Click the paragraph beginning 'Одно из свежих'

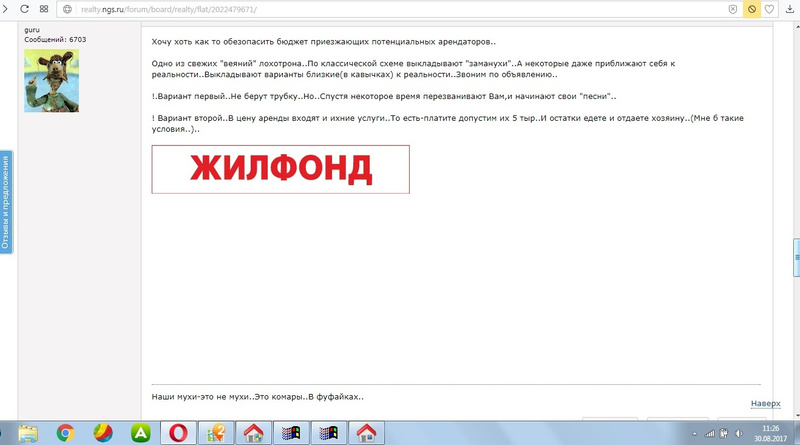click(413, 69)
